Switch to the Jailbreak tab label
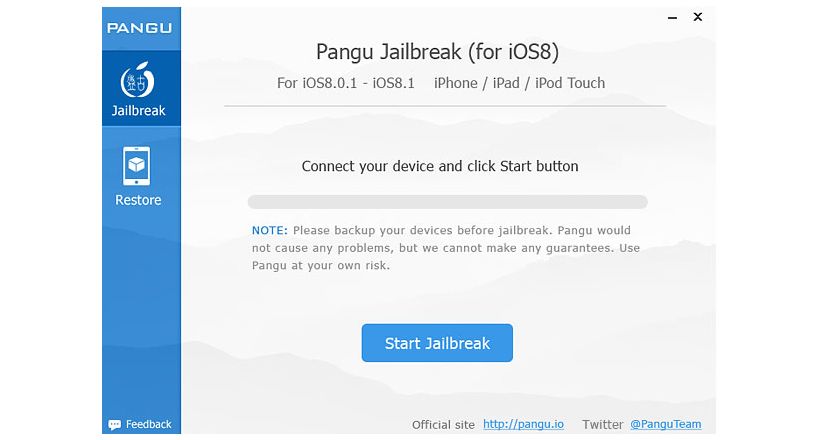 tap(139, 110)
